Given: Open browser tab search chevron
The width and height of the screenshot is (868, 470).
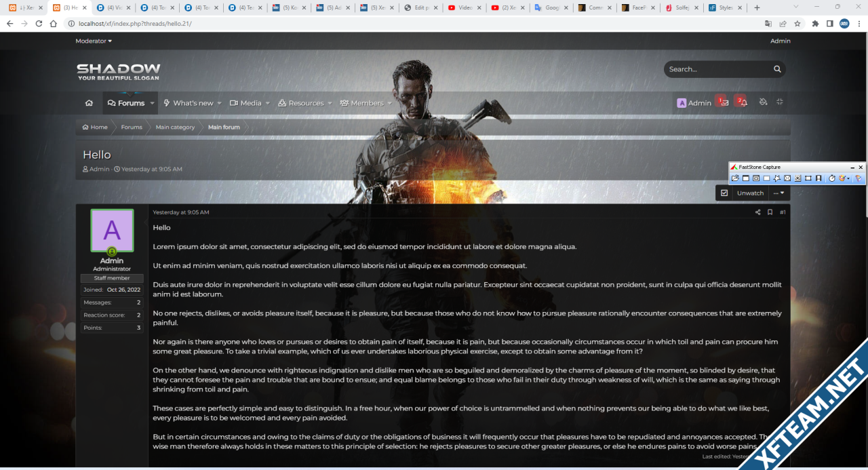Looking at the screenshot, I should click(795, 7).
